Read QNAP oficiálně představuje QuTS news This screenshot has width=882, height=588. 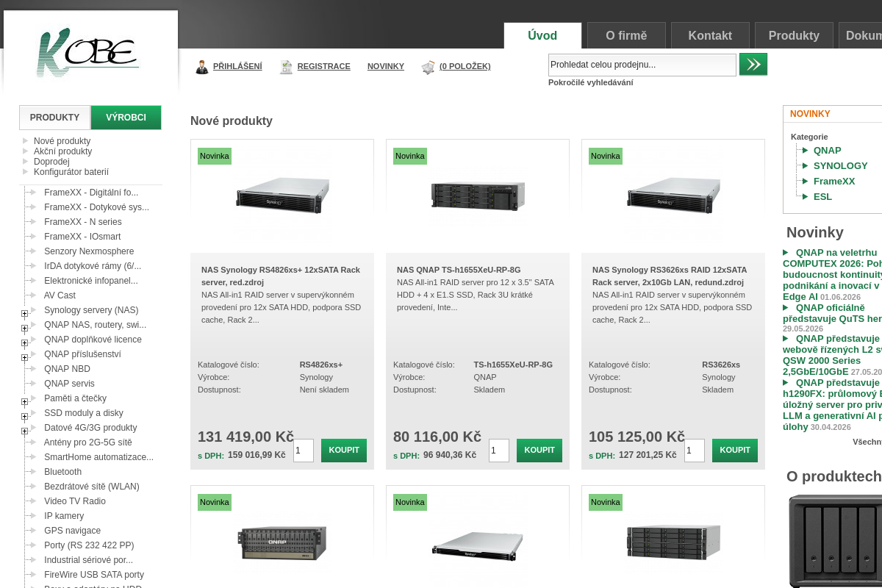(832, 313)
